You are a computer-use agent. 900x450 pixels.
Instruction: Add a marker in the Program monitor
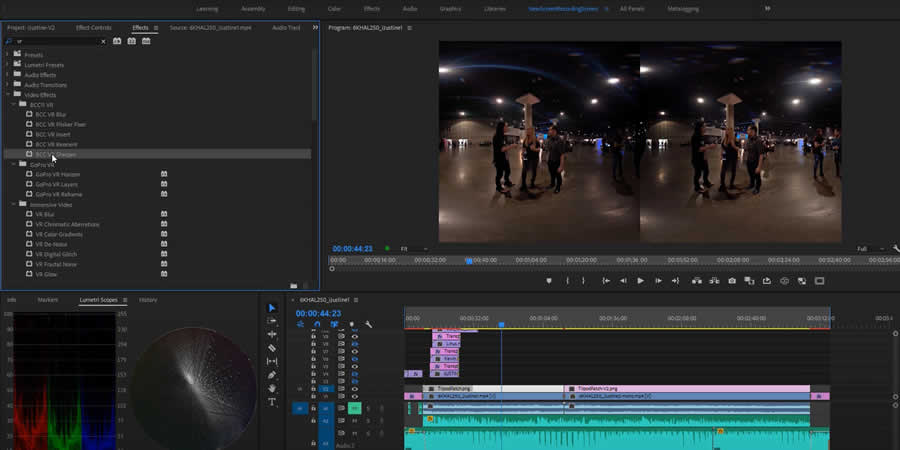pyautogui.click(x=549, y=281)
